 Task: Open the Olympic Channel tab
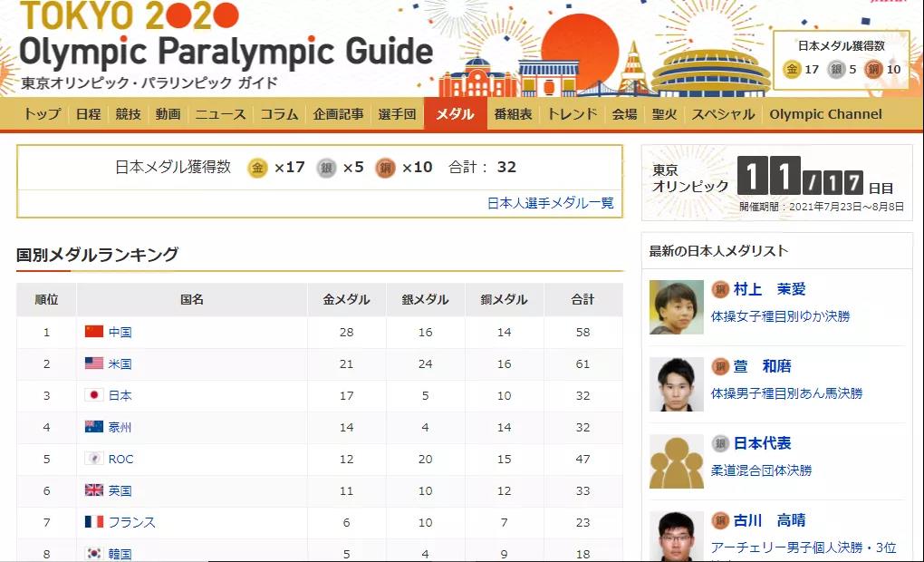[x=825, y=114]
